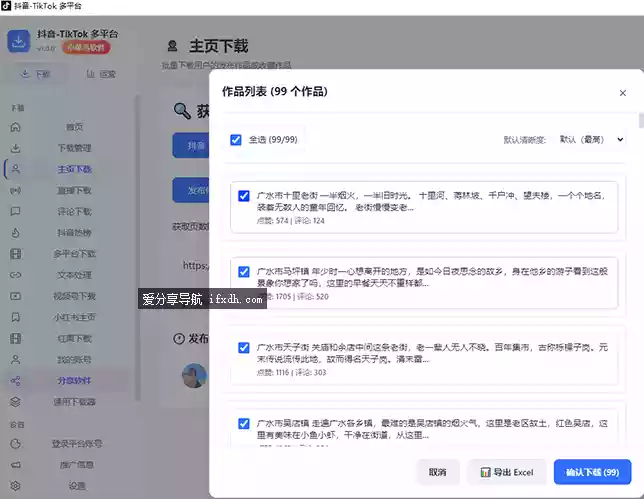The width and height of the screenshot is (644, 499).
Task: Open 下载管理 download manager icon
Action: [16, 148]
